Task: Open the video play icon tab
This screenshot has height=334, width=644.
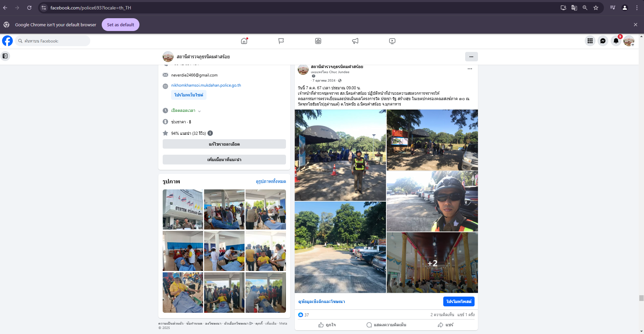Action: [392, 41]
